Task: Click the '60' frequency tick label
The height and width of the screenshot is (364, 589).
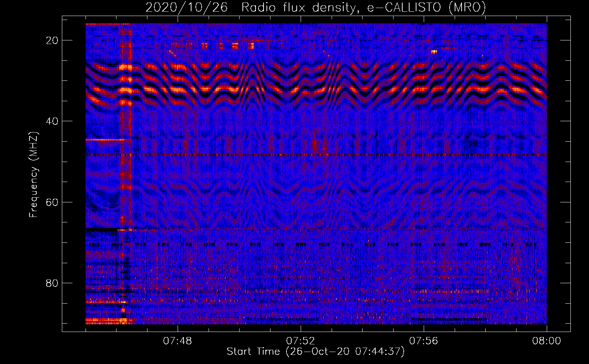Action: (x=52, y=202)
